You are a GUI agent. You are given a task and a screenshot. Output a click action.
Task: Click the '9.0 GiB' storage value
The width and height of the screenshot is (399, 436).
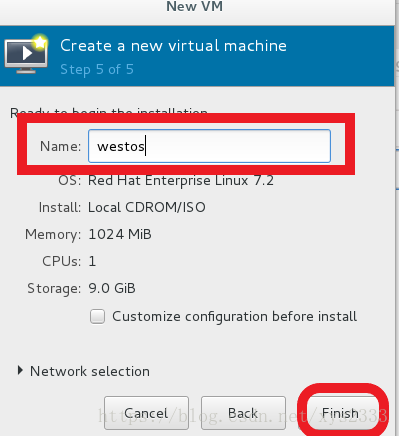(112, 288)
